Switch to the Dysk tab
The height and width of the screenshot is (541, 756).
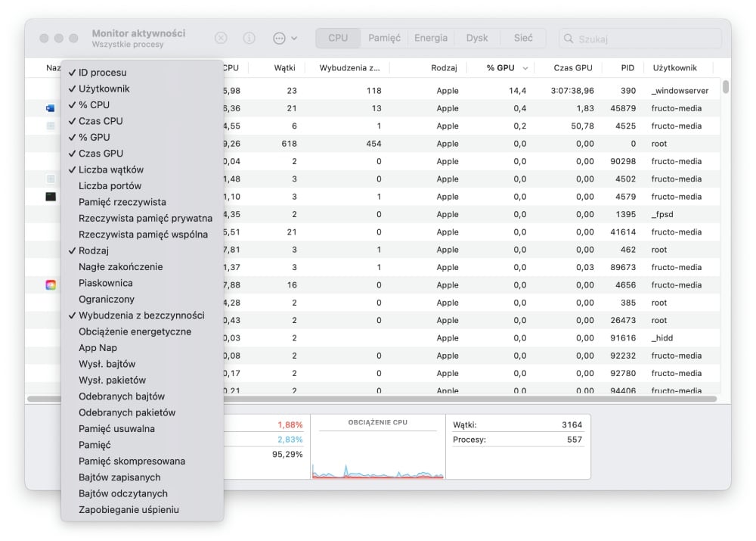(x=477, y=38)
